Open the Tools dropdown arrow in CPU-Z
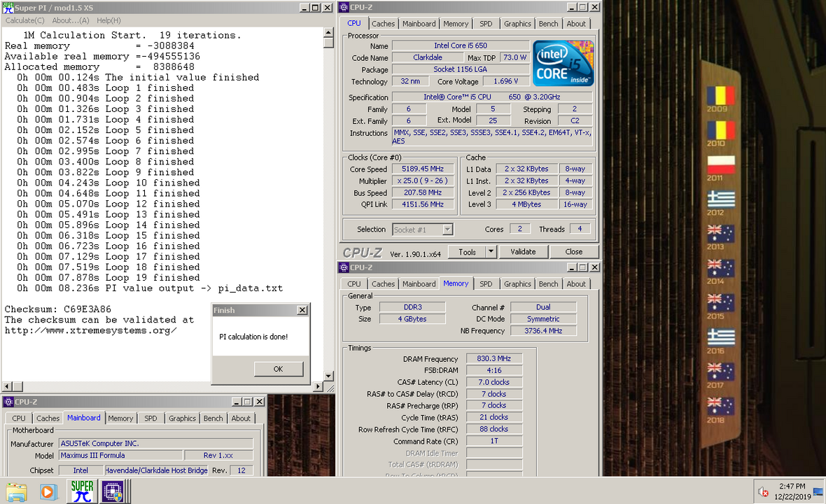The width and height of the screenshot is (826, 504). [x=491, y=252]
